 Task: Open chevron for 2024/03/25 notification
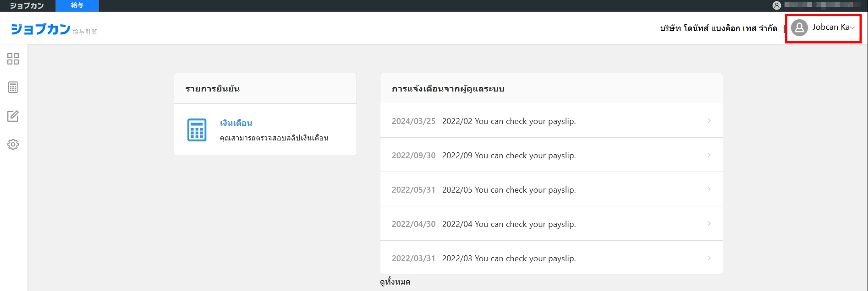click(x=709, y=121)
